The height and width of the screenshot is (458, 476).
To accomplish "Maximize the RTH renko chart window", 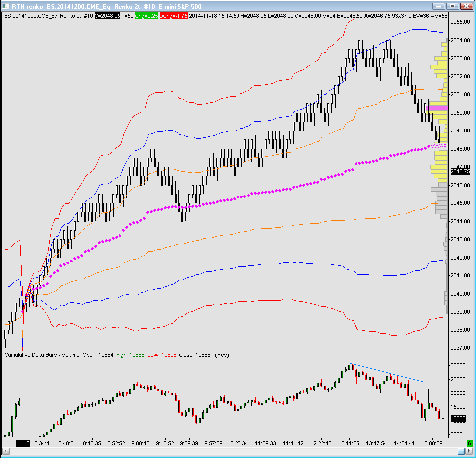I will point(452,6).
